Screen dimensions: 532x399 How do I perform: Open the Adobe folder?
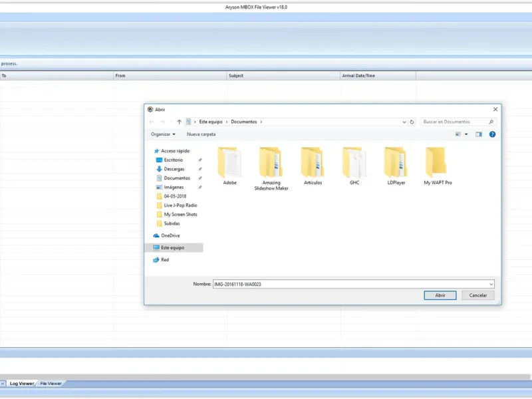point(229,166)
